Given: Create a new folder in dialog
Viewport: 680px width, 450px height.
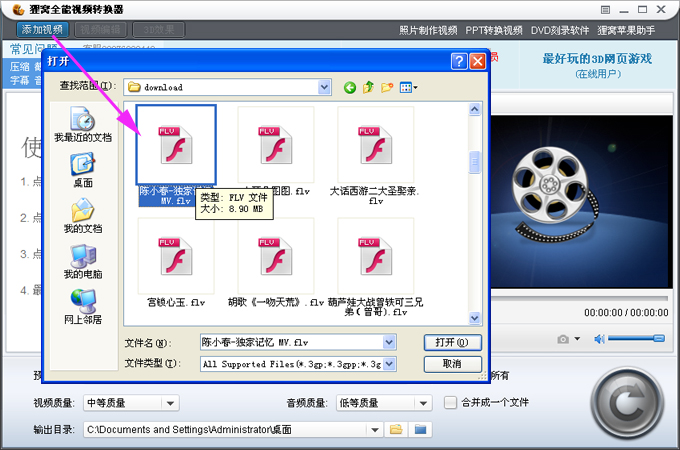Looking at the screenshot, I should pos(387,88).
